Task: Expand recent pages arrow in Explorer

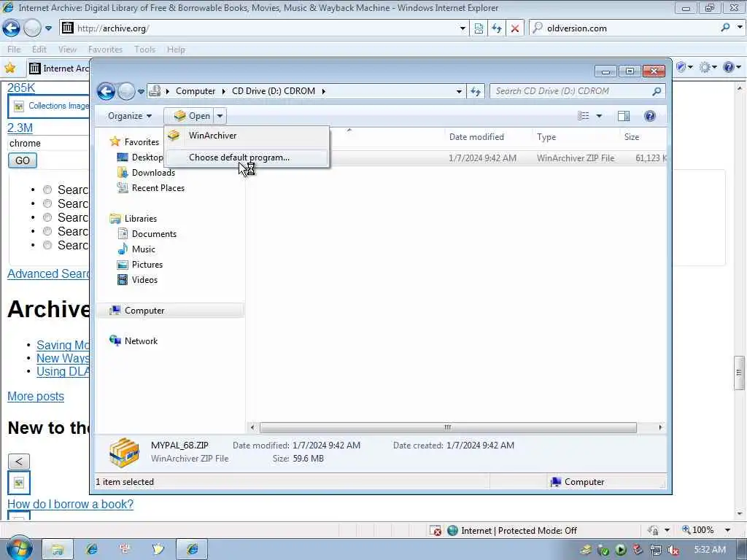Action: click(141, 91)
